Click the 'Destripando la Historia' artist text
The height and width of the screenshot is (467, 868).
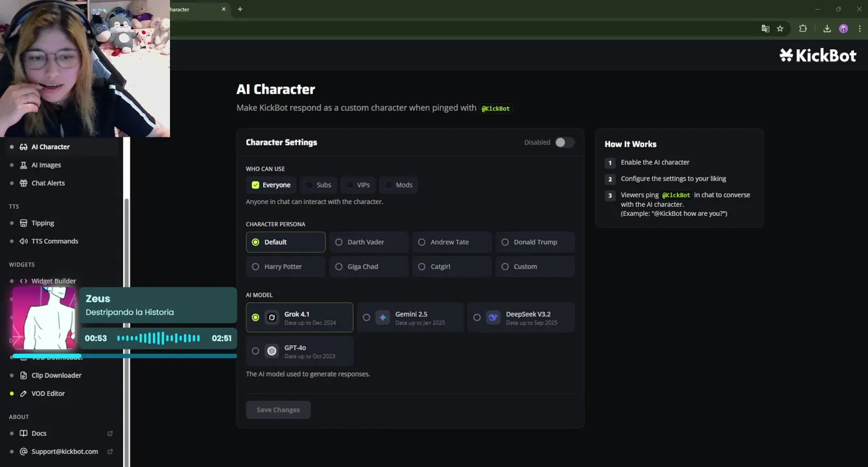click(x=130, y=312)
